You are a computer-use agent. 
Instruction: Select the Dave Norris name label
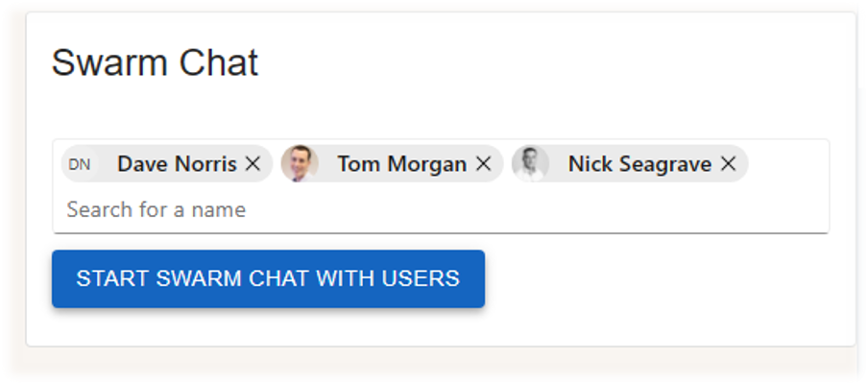(x=177, y=164)
